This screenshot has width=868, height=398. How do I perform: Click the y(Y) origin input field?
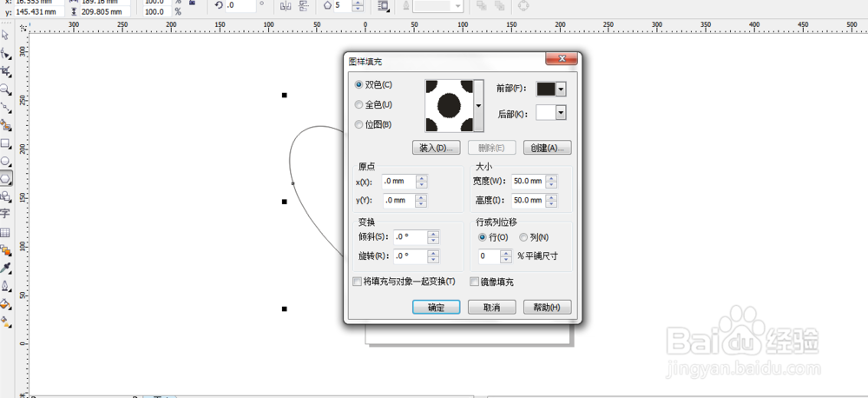[x=399, y=200]
